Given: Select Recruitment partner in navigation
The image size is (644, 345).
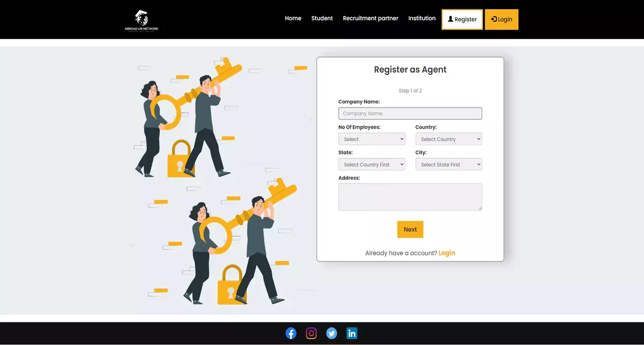Looking at the screenshot, I should pyautogui.click(x=370, y=18).
